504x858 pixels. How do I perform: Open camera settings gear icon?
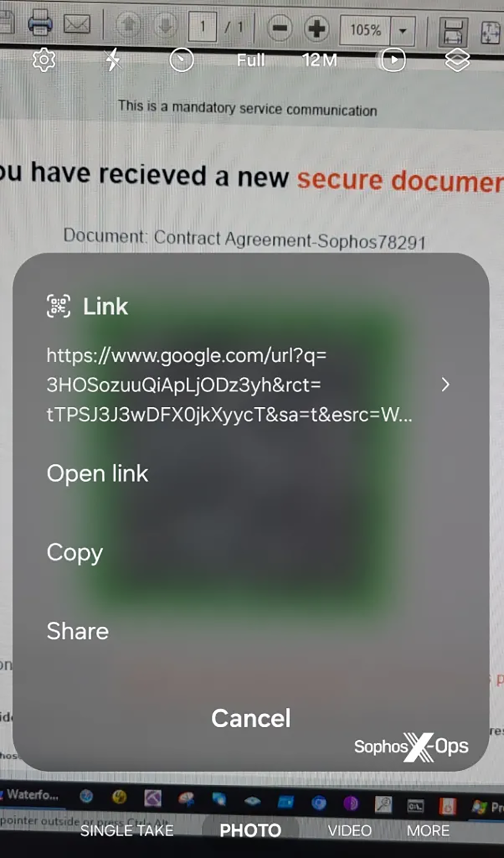click(44, 60)
